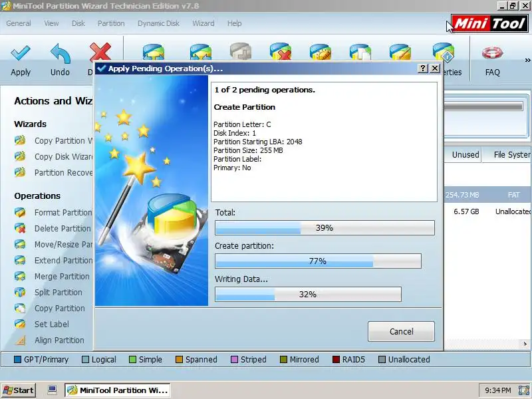The height and width of the screenshot is (399, 532).
Task: Open the Disk menu
Action: 78,23
